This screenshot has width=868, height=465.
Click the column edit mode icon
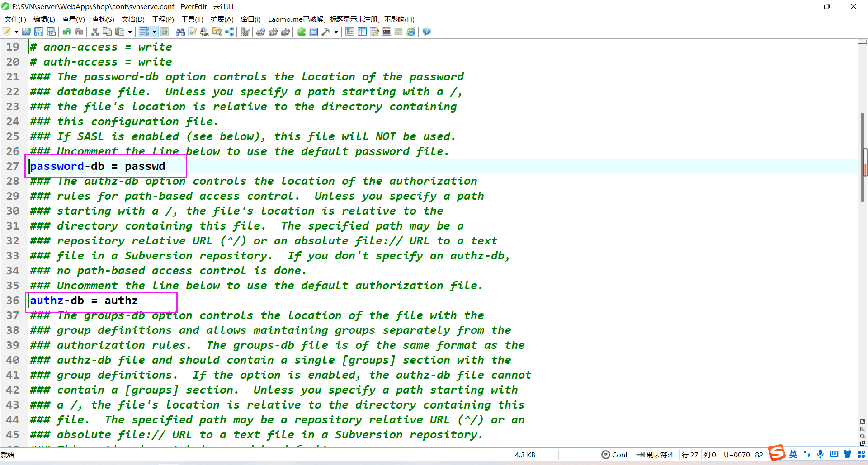pos(245,32)
